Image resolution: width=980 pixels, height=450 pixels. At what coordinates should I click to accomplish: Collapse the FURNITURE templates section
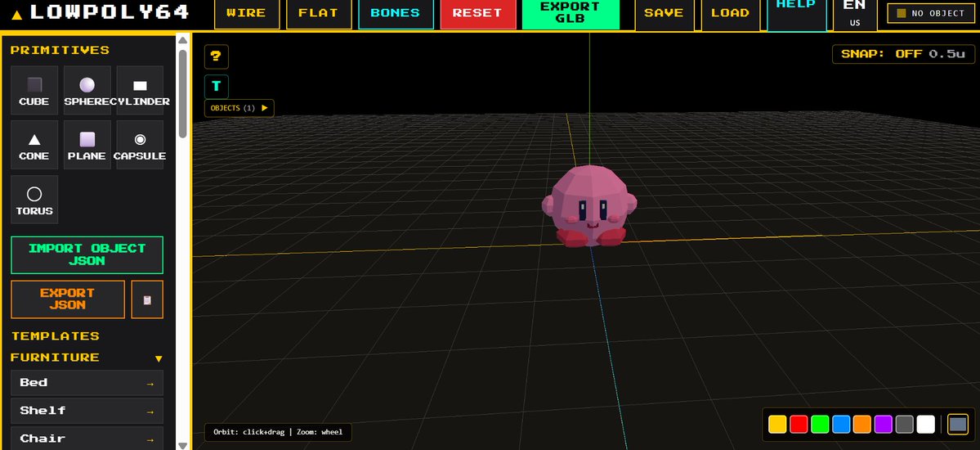coord(87,358)
